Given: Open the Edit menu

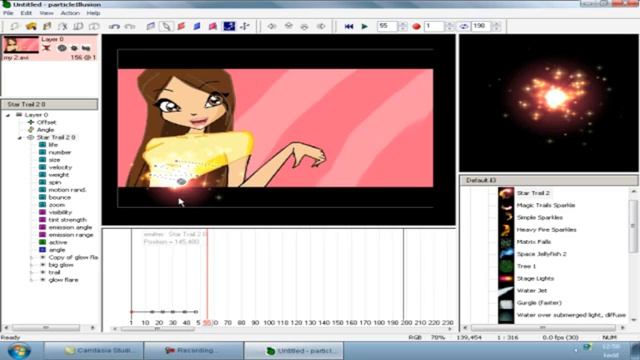Looking at the screenshot, I should pos(26,13).
